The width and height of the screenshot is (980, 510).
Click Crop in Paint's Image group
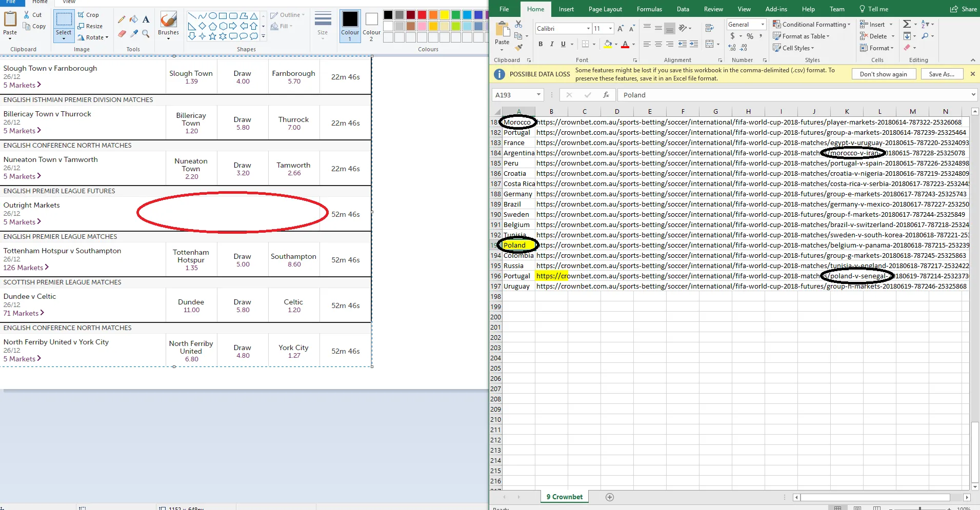tap(88, 15)
